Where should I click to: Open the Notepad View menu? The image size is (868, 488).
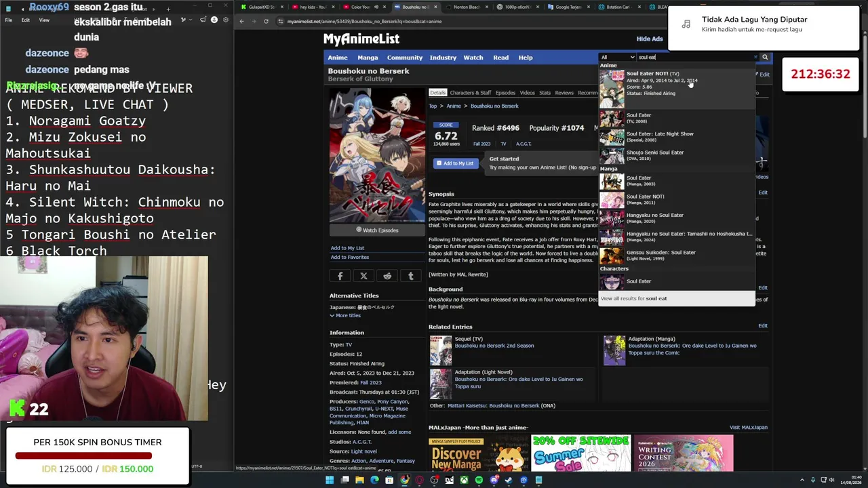pos(44,20)
